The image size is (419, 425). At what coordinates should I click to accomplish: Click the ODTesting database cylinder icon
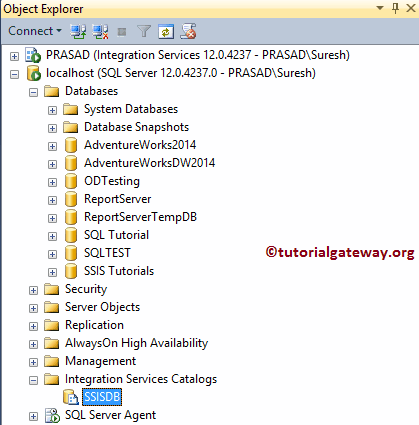(71, 181)
